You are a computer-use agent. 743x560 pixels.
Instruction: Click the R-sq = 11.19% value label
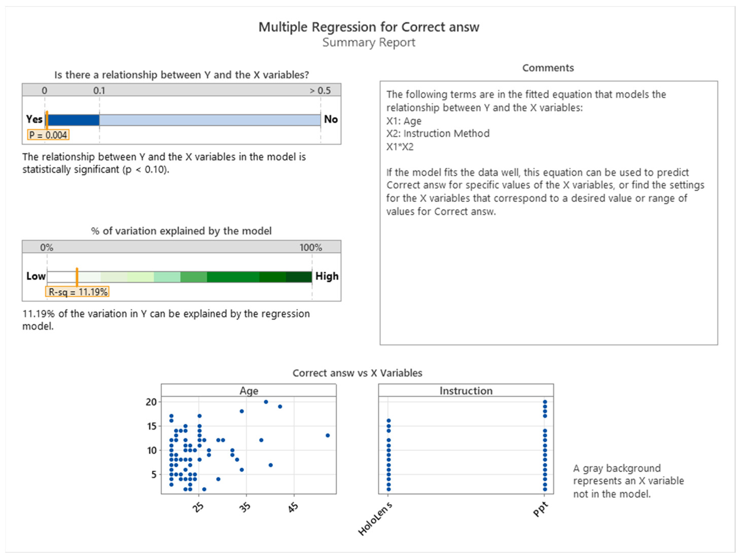[x=77, y=292]
